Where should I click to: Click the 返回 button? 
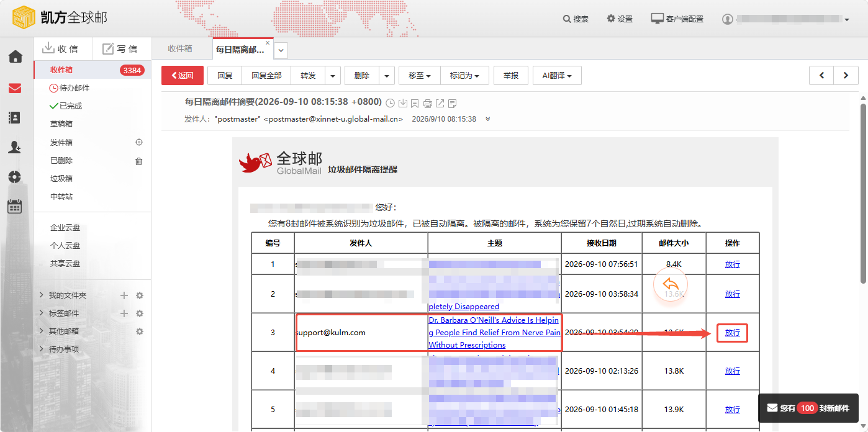[183, 76]
